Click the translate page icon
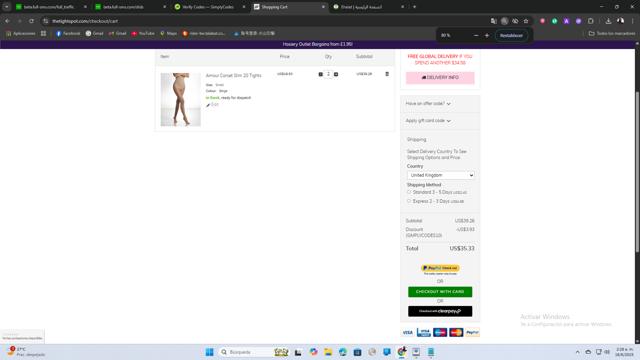640x360 pixels. click(493, 21)
